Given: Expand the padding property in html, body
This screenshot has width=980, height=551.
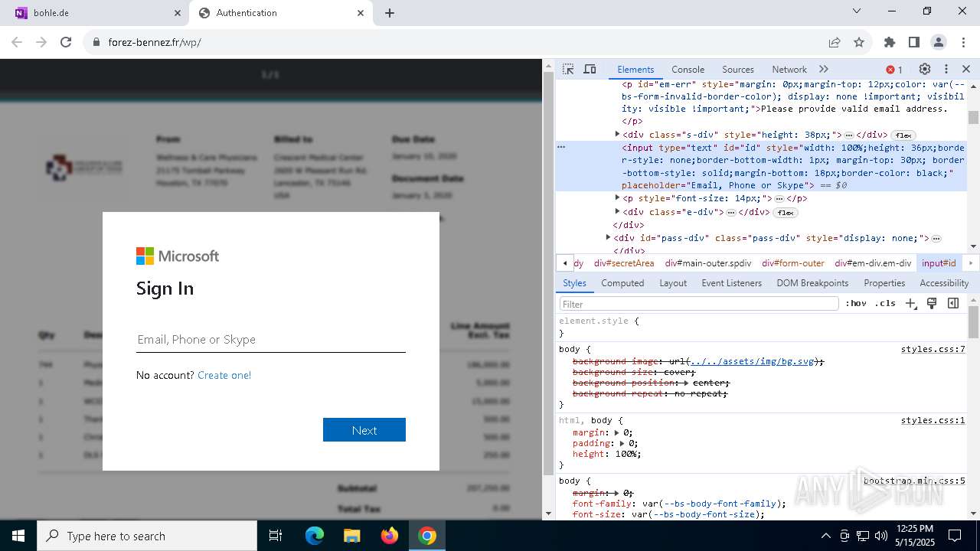Looking at the screenshot, I should click(622, 443).
